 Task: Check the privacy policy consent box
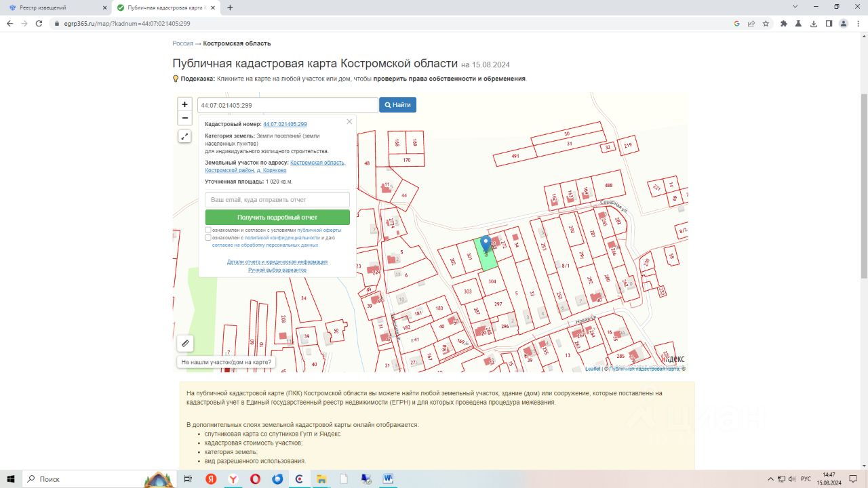209,238
